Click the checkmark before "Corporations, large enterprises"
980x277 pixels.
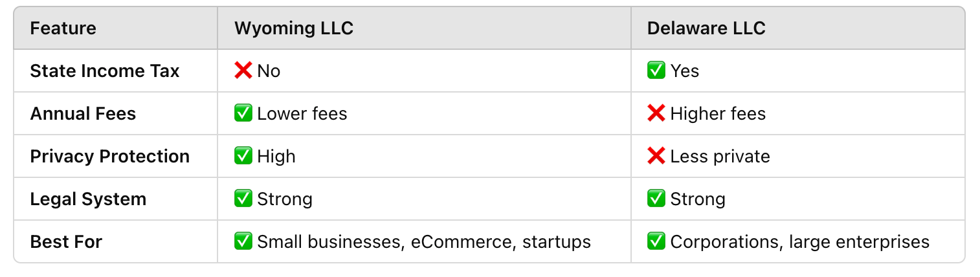click(656, 241)
